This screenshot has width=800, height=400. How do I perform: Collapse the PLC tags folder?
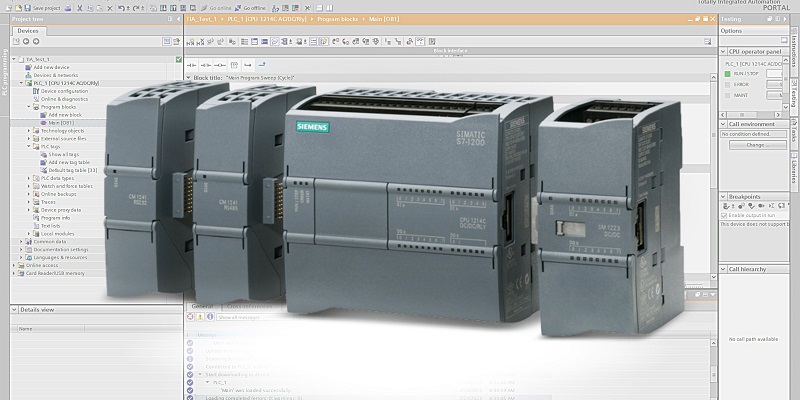tap(29, 146)
